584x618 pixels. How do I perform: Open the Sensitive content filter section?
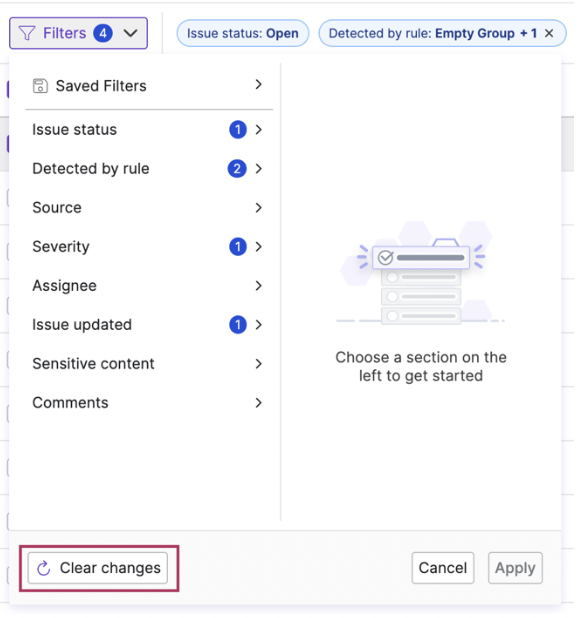click(148, 364)
